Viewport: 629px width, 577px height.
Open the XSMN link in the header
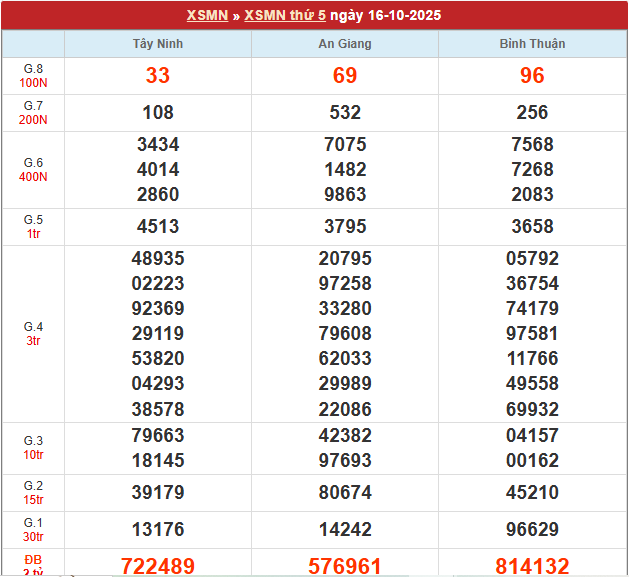coord(206,15)
